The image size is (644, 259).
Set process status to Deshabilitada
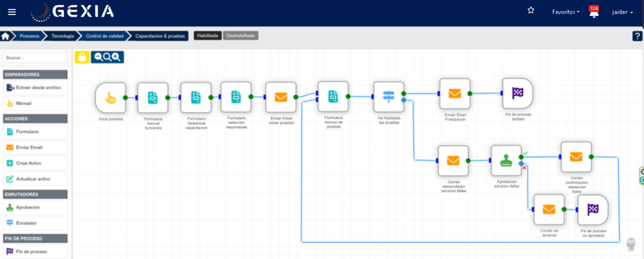point(240,36)
